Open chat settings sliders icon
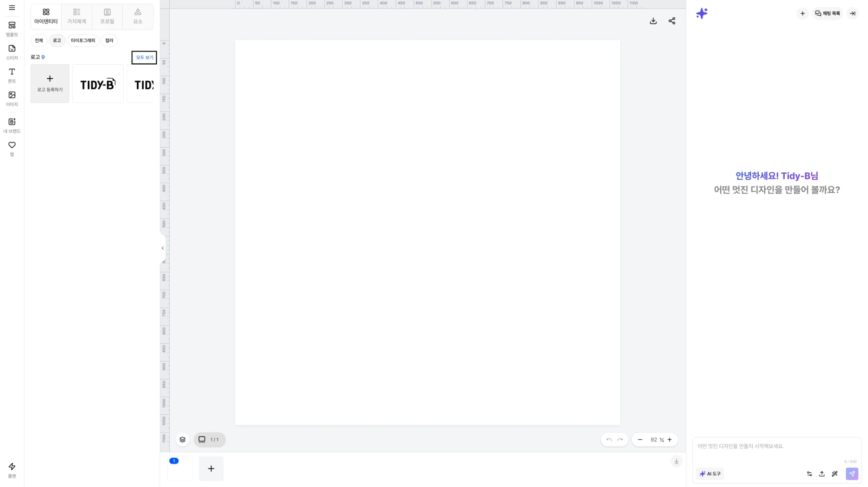This screenshot has width=868, height=487. pyautogui.click(x=809, y=474)
